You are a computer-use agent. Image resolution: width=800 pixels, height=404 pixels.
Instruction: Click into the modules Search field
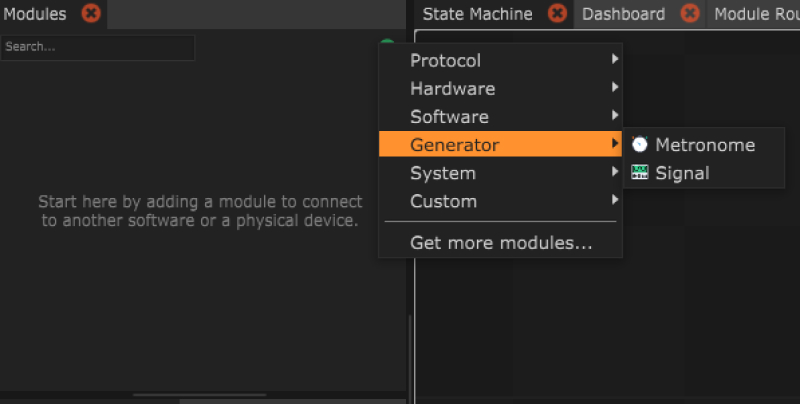pos(97,47)
